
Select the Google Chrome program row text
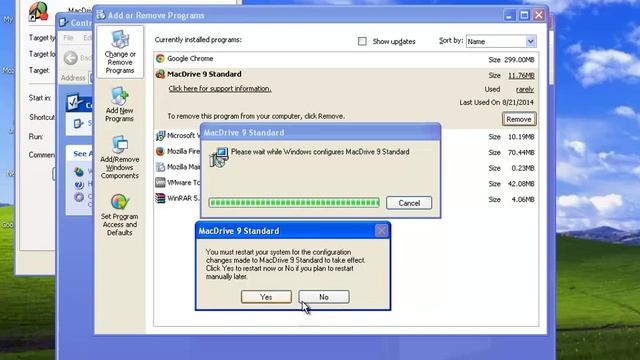[190, 59]
